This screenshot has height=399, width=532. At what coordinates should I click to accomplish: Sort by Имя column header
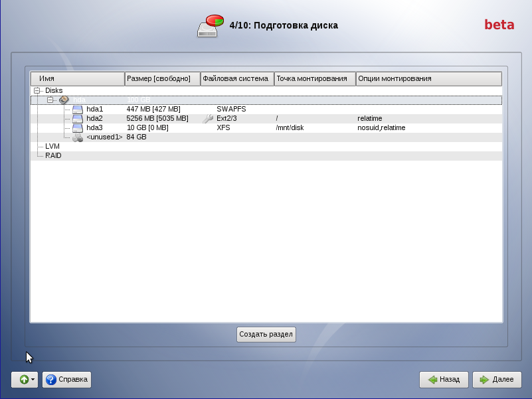77,78
